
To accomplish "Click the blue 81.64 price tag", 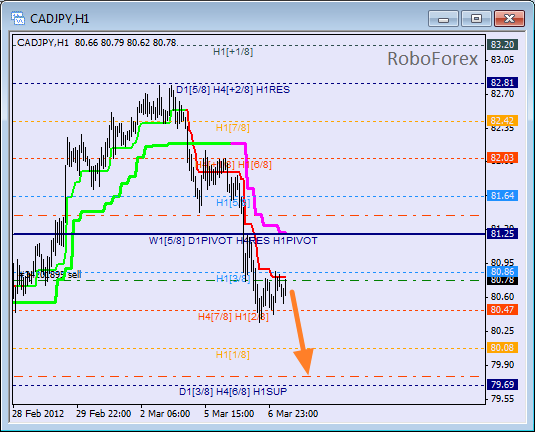I will point(502,196).
